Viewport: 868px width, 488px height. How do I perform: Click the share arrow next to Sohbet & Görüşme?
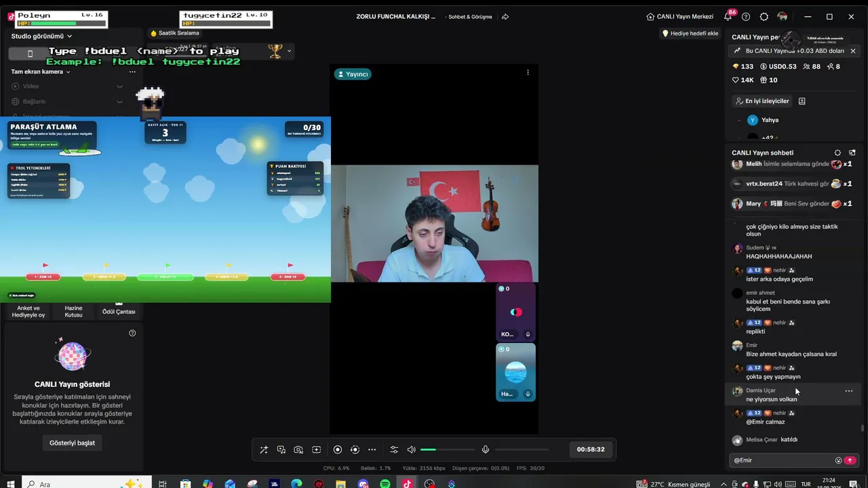click(x=505, y=16)
